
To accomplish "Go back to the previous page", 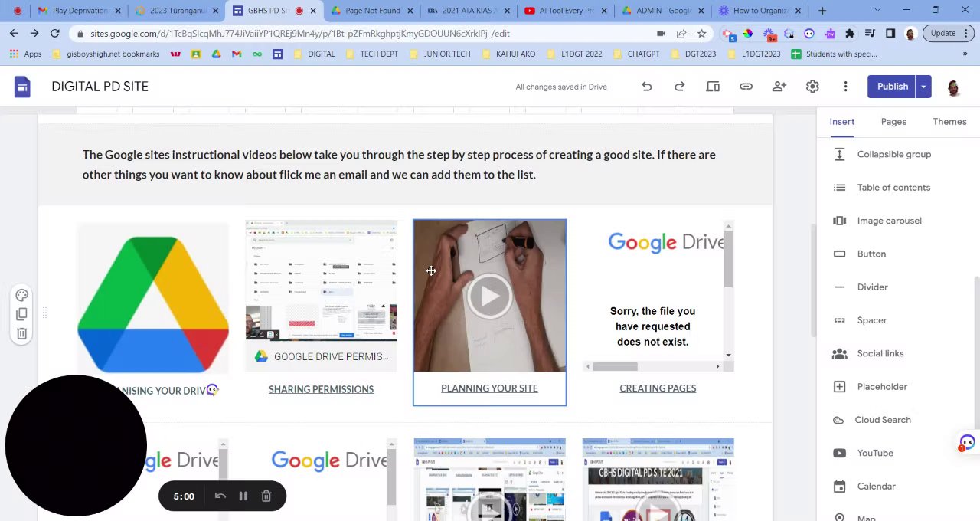I will [x=14, y=34].
